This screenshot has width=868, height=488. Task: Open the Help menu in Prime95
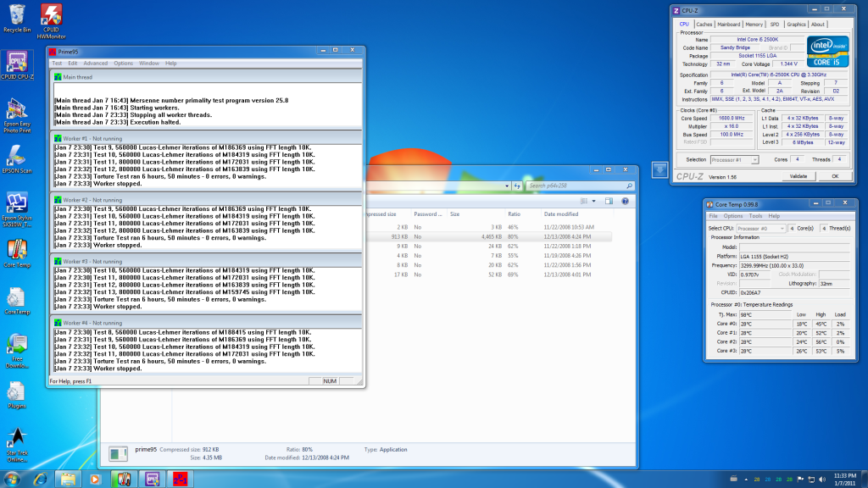(170, 64)
